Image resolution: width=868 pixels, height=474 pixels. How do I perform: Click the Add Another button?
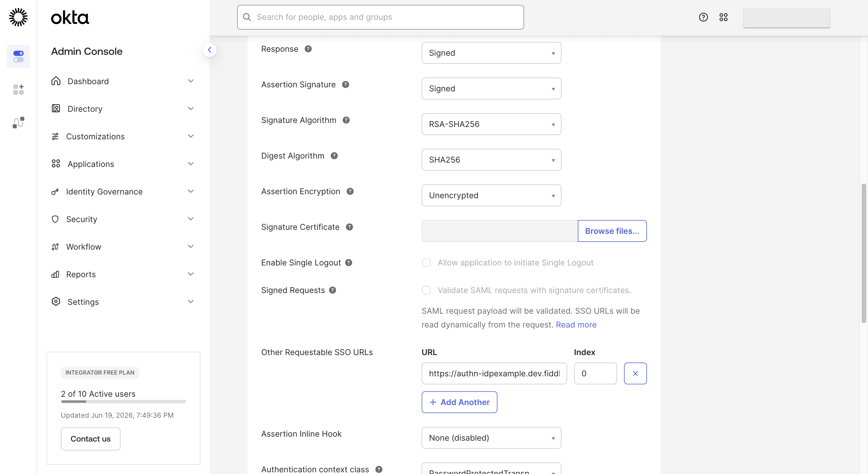tap(459, 402)
